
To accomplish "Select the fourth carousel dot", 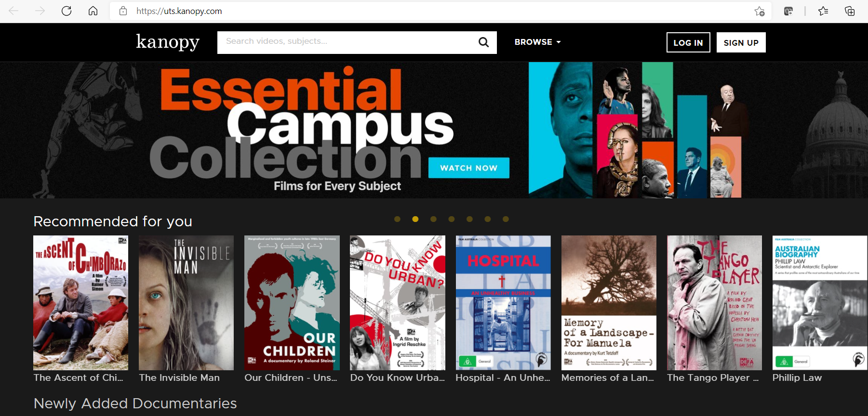I will (x=451, y=219).
